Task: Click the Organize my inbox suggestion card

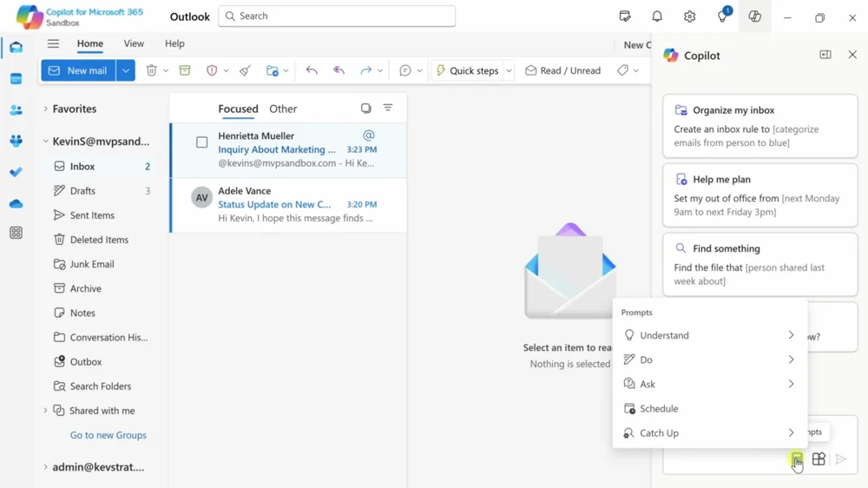Action: [x=759, y=127]
